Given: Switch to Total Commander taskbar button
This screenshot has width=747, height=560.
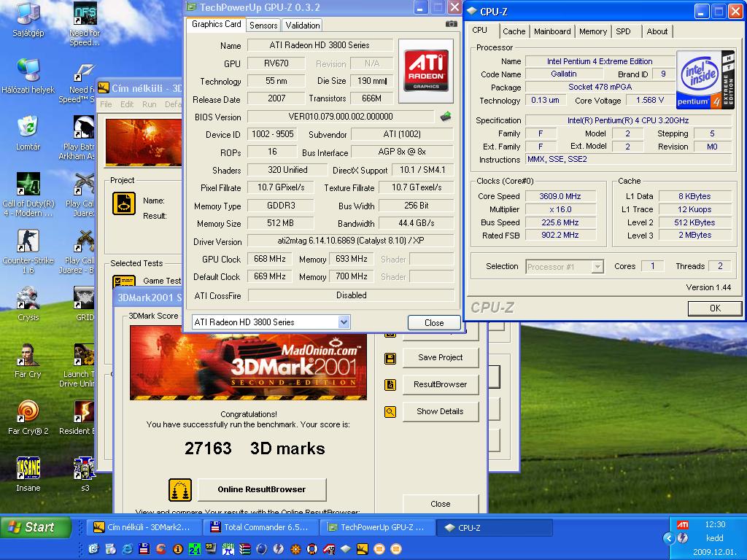Looking at the screenshot, I should (260, 528).
